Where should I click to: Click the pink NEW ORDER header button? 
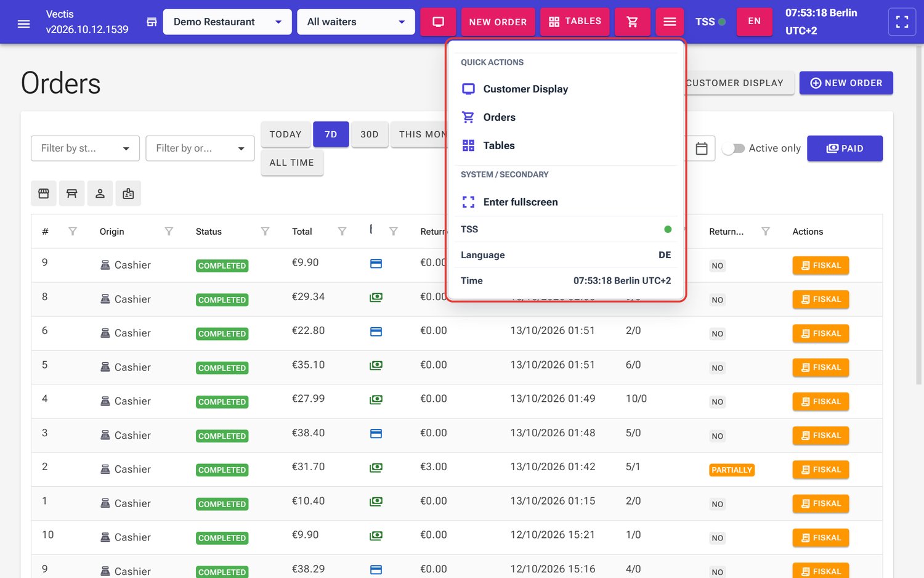point(498,22)
